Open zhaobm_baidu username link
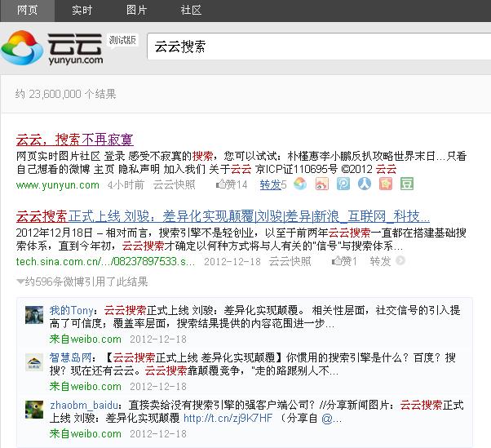The height and width of the screenshot is (448, 491). point(84,405)
